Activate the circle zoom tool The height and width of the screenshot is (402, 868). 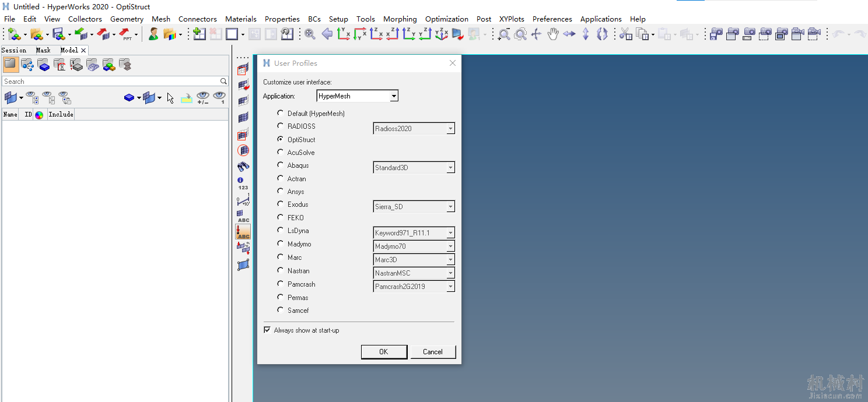tap(520, 34)
